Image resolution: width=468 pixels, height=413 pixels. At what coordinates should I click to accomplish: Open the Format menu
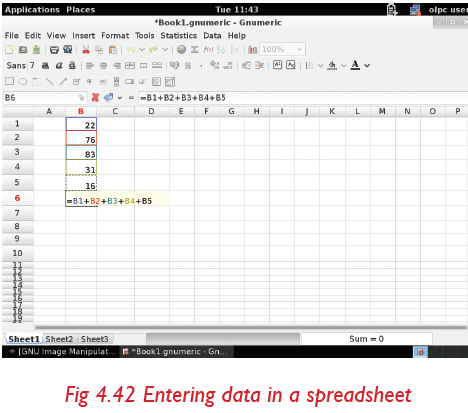(x=115, y=36)
